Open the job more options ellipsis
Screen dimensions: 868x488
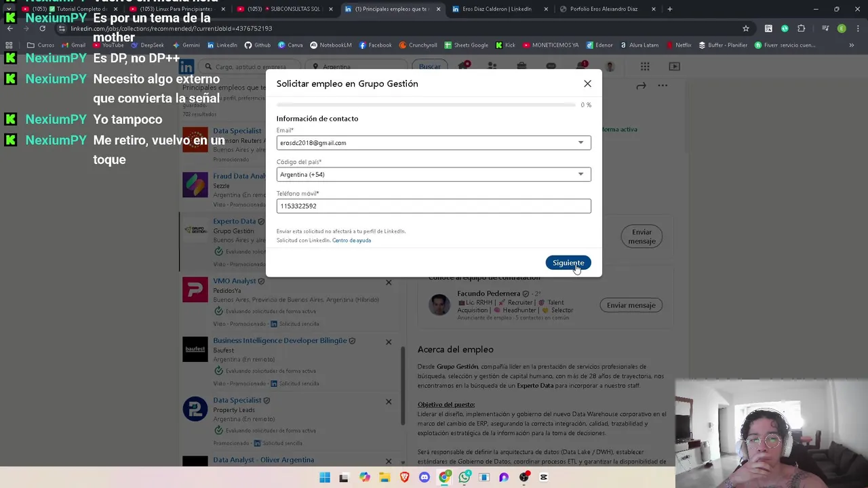(663, 85)
